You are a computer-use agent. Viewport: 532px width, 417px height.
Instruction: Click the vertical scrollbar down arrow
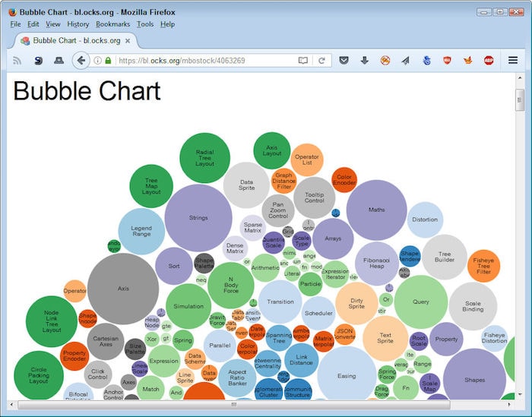tap(520, 392)
